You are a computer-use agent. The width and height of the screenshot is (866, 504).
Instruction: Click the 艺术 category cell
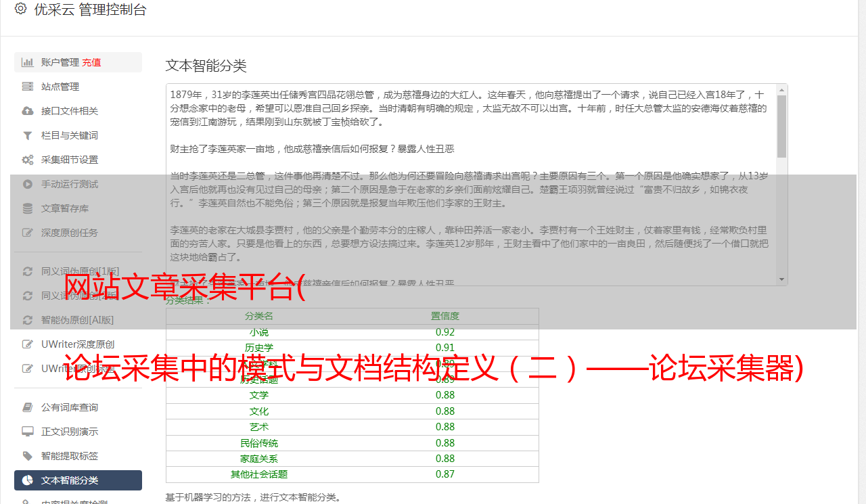pyautogui.click(x=259, y=427)
